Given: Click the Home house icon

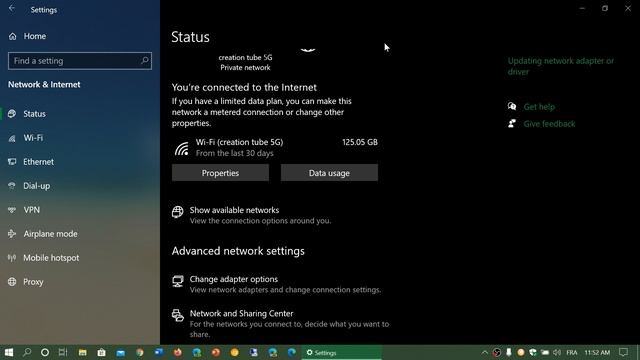Looking at the screenshot, I should pyautogui.click(x=12, y=36).
